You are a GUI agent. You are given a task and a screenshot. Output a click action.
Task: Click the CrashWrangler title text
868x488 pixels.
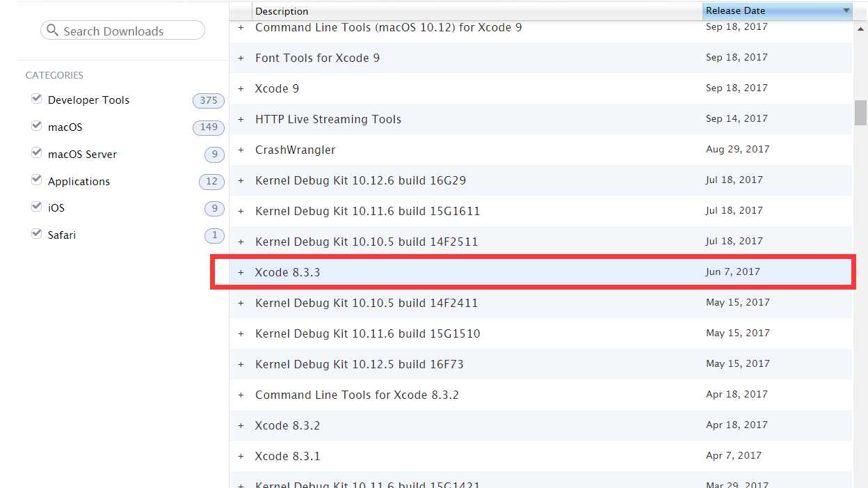295,150
